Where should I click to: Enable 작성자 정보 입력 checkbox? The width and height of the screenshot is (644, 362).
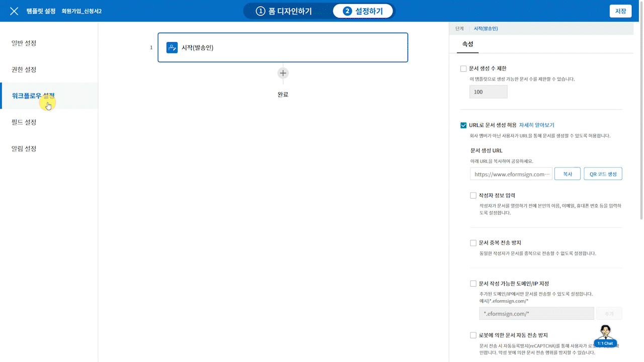(x=473, y=196)
